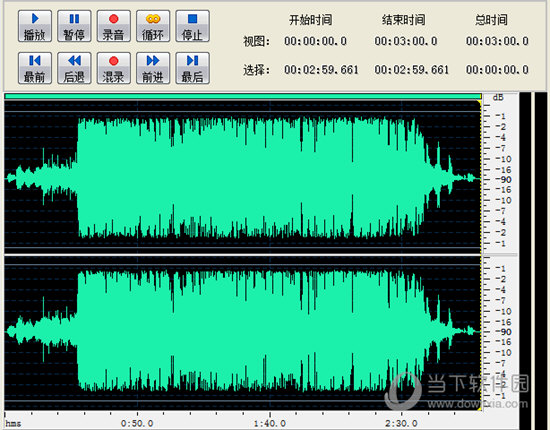Image resolution: width=550 pixels, height=430 pixels.
Task: Click the green overview bar above waveform
Action: pos(243,96)
